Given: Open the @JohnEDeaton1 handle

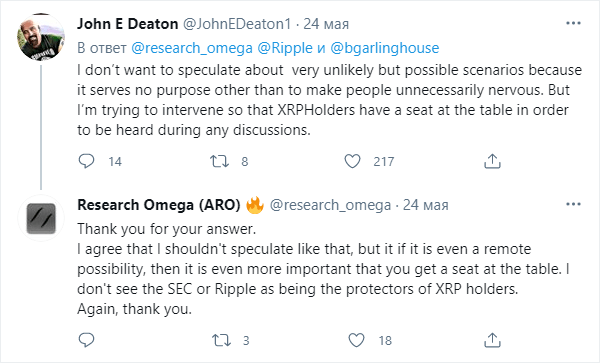Looking at the screenshot, I should (237, 24).
